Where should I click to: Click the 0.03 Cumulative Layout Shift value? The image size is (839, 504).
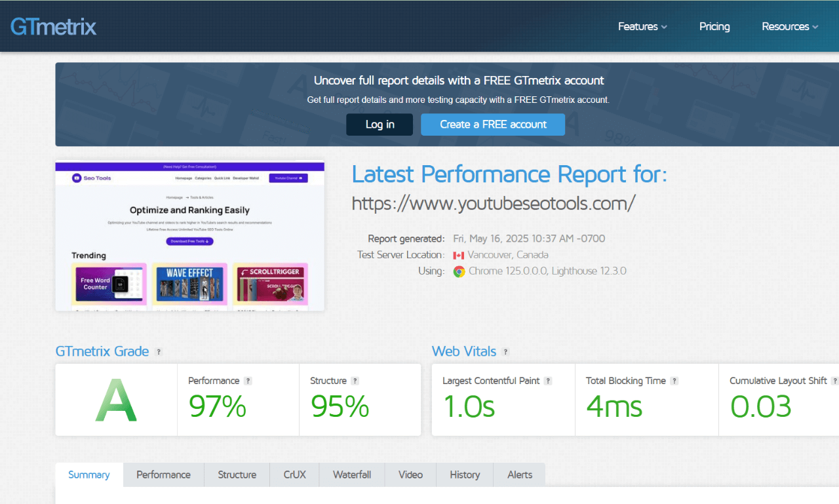761,406
